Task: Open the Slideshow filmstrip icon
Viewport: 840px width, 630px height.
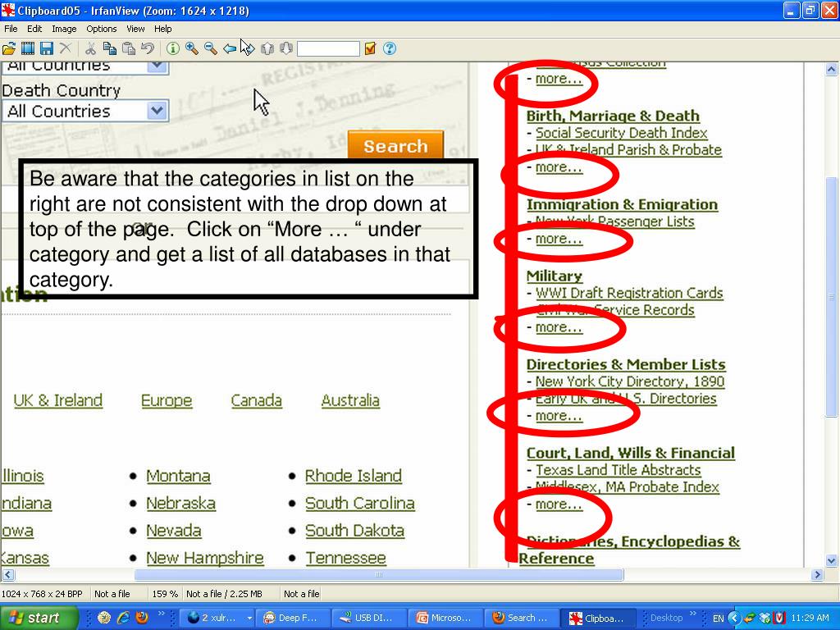Action: [28, 48]
